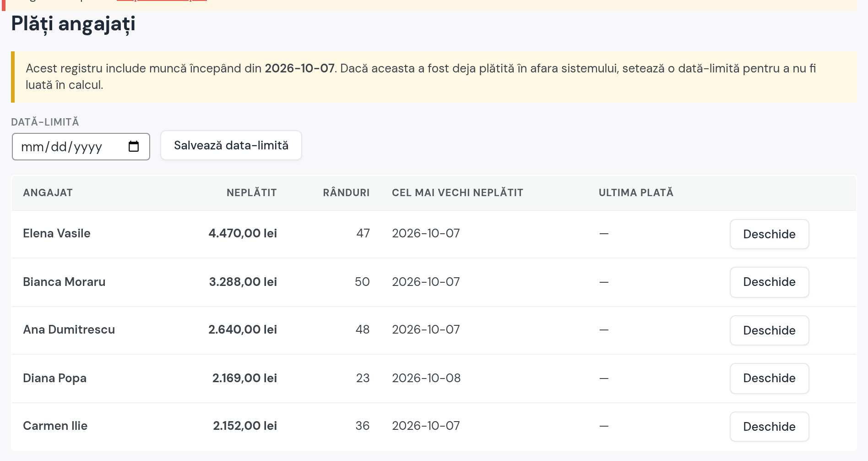Click the unpaid amount 2.169,00 lei

pyautogui.click(x=244, y=378)
